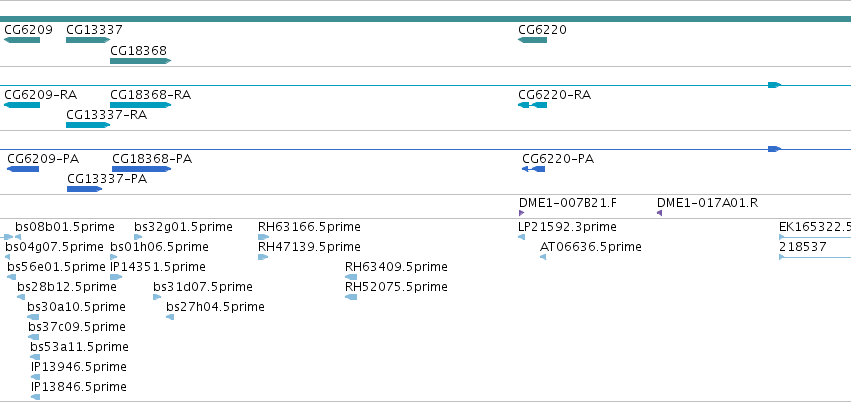Click the RH52075.5prime EST glyph
The height and width of the screenshot is (402, 851).
click(x=351, y=297)
